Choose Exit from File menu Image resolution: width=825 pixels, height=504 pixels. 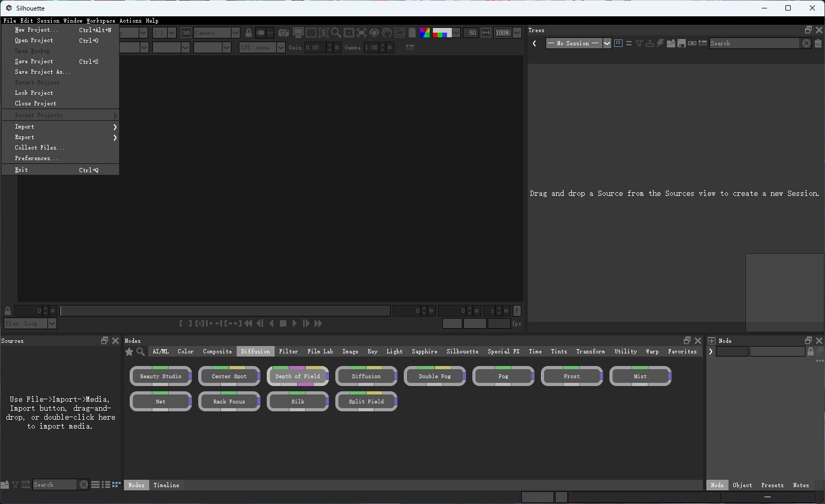coord(60,170)
